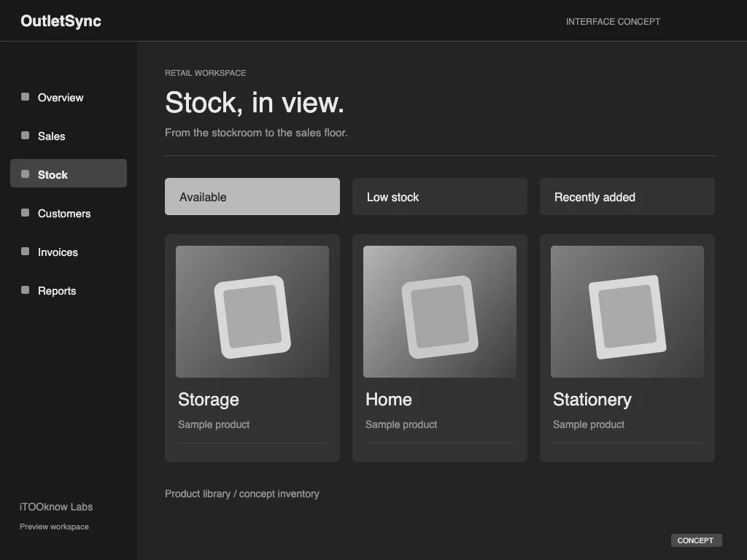This screenshot has width=747, height=560.
Task: Click the Storage card title
Action: [x=209, y=400]
